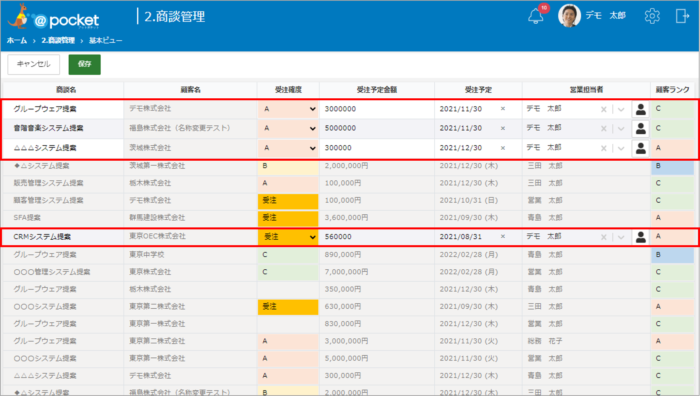Click the 顧客ランク column header
Screen dimensions: 700x396
click(672, 90)
